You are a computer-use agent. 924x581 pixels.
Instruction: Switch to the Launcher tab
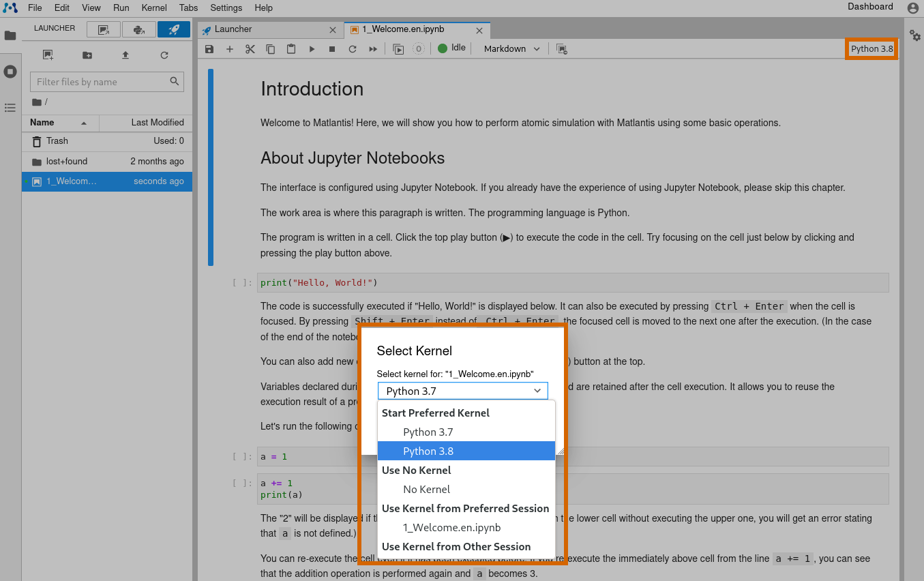(269, 30)
